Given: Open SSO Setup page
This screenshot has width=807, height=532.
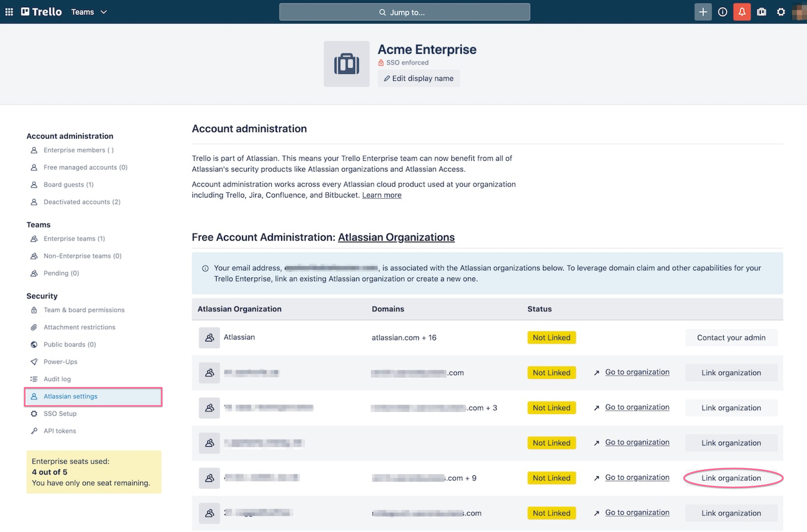Looking at the screenshot, I should (60, 414).
